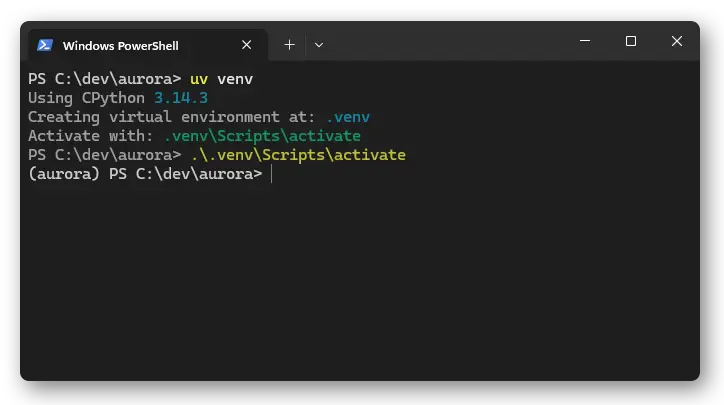Click the '3.14.3' CPython version text
Image resolution: width=724 pixels, height=405 pixels.
pos(181,98)
